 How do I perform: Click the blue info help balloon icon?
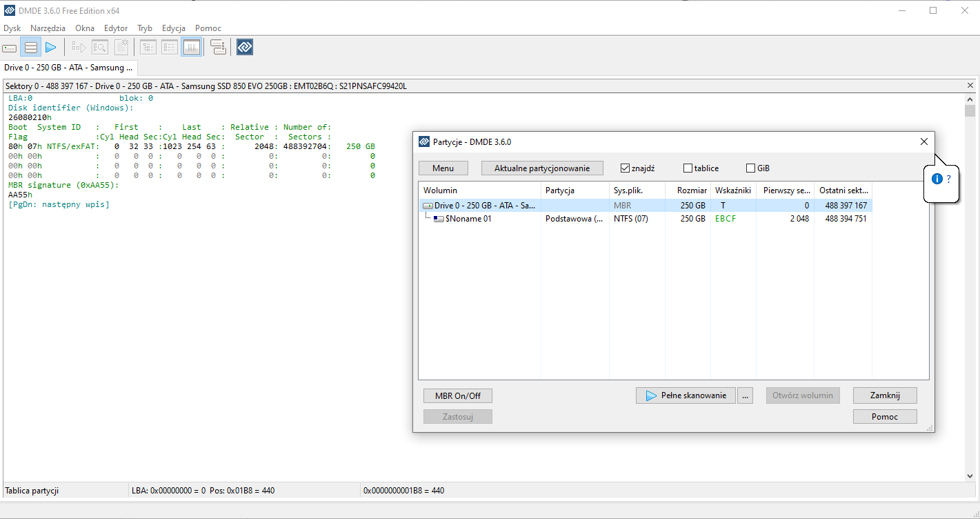pos(937,179)
